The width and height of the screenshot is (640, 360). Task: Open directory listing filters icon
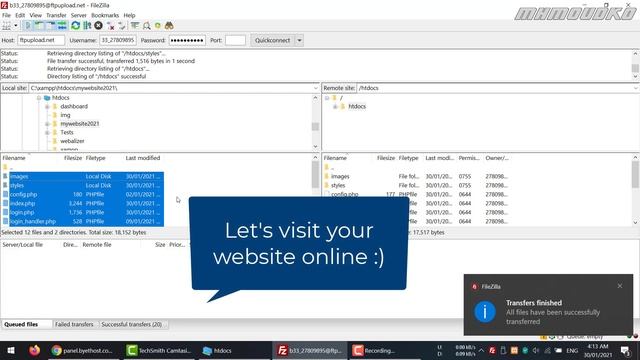(x=135, y=26)
